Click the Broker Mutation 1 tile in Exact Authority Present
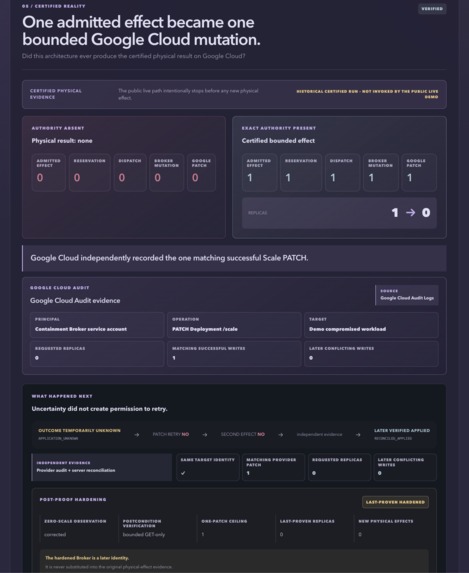This screenshot has height=573, width=469. pos(380,172)
